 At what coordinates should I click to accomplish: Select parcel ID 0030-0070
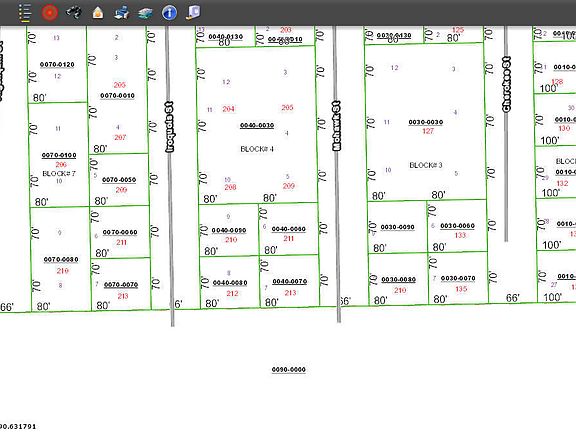[x=458, y=278]
